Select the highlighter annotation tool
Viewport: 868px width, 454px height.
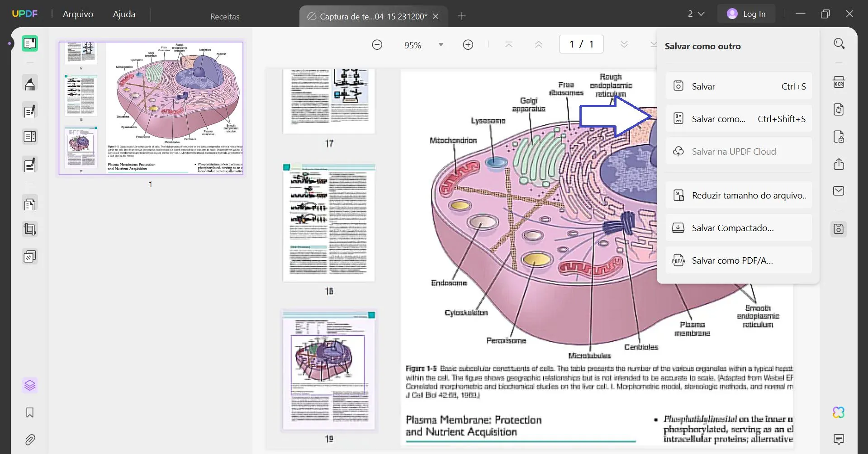click(30, 83)
